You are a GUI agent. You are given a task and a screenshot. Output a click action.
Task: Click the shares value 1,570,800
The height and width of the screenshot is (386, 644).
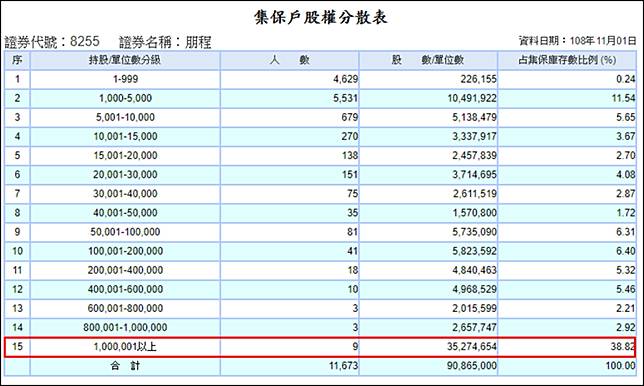point(474,213)
